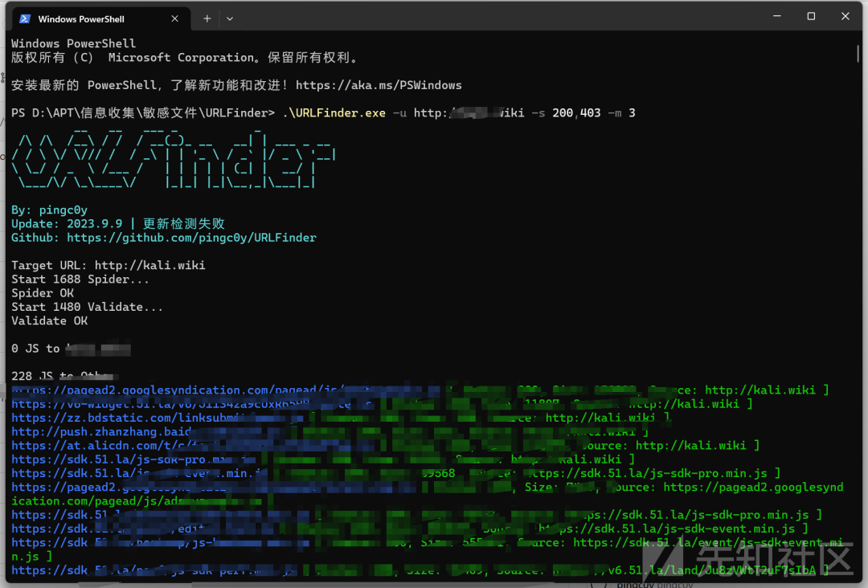Open the https://aka.ms/PSWindows link
This screenshot has height=588, width=868.
pos(379,85)
